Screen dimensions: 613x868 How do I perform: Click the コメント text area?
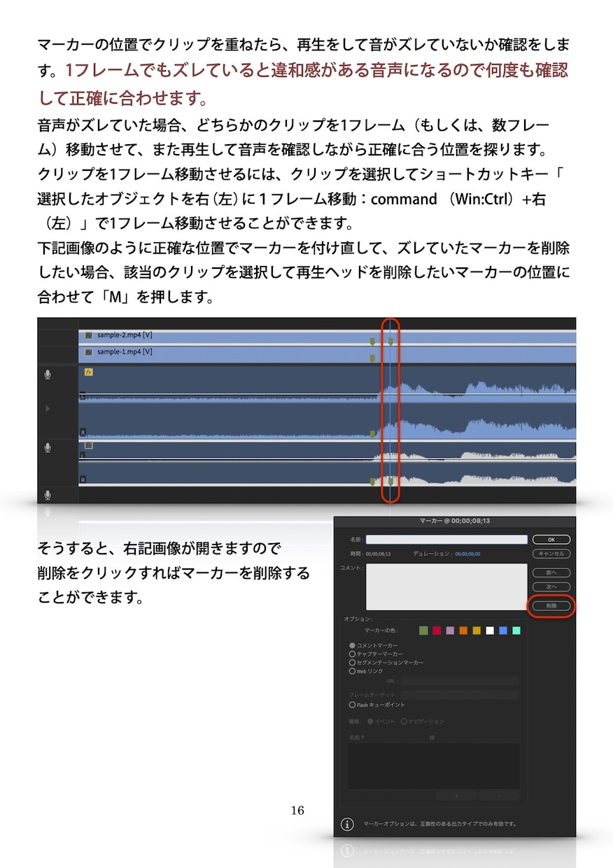click(x=446, y=587)
